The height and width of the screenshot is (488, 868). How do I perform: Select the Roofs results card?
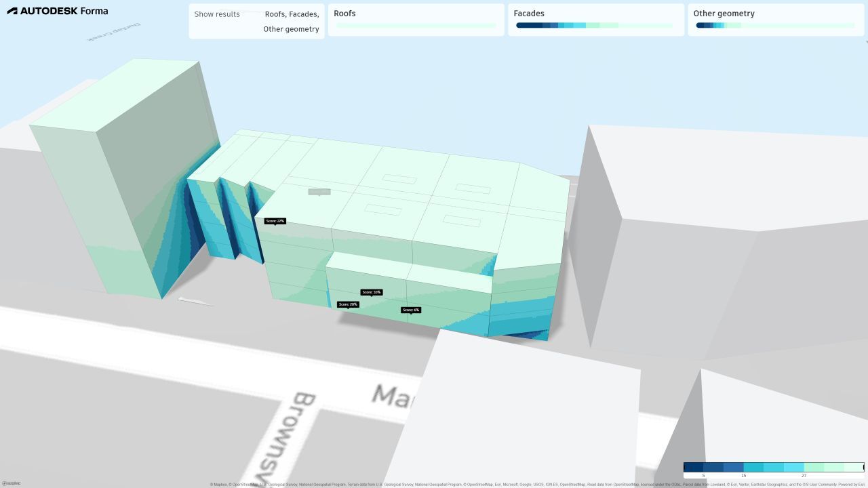pos(416,19)
